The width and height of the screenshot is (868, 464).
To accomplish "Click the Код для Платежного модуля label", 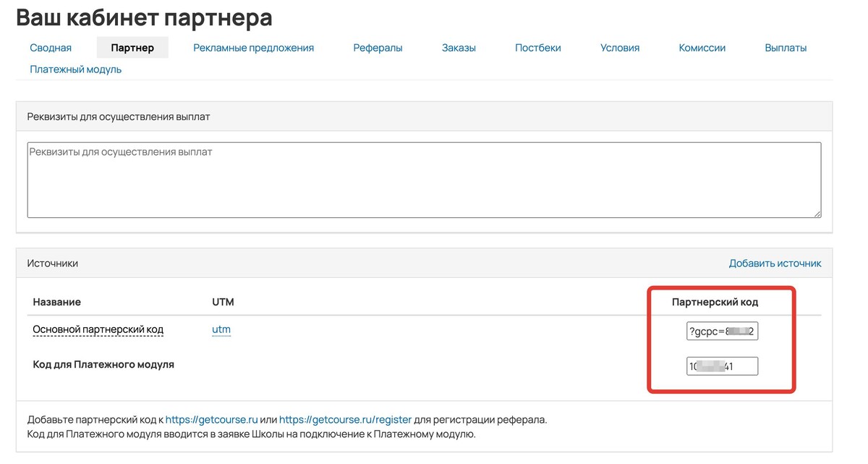I will pos(103,365).
